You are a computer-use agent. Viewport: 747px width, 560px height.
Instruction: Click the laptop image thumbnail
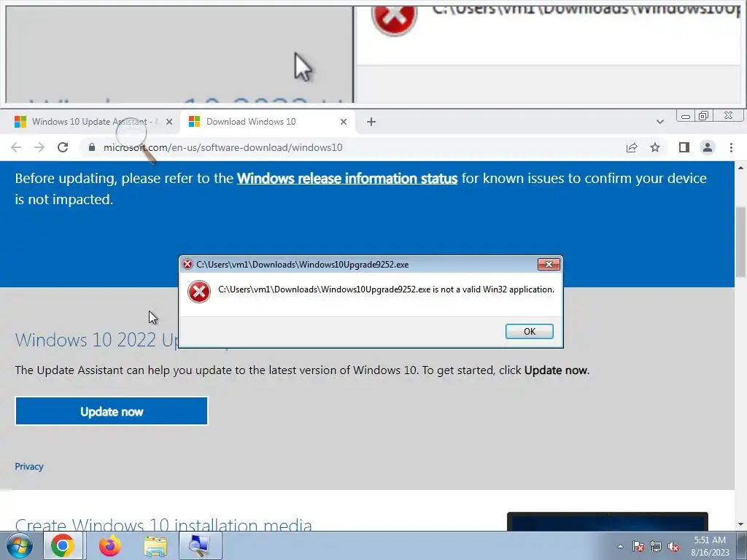click(x=608, y=521)
